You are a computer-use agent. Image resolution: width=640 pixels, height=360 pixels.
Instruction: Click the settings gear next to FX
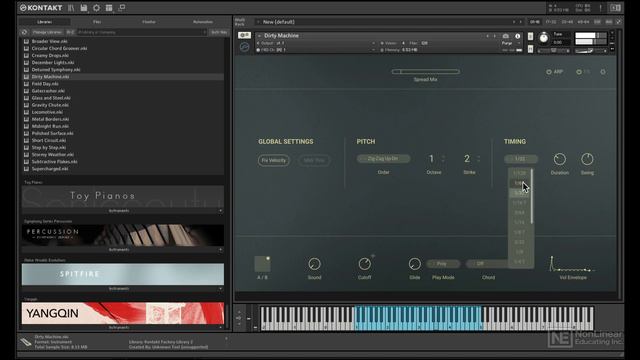[x=603, y=72]
